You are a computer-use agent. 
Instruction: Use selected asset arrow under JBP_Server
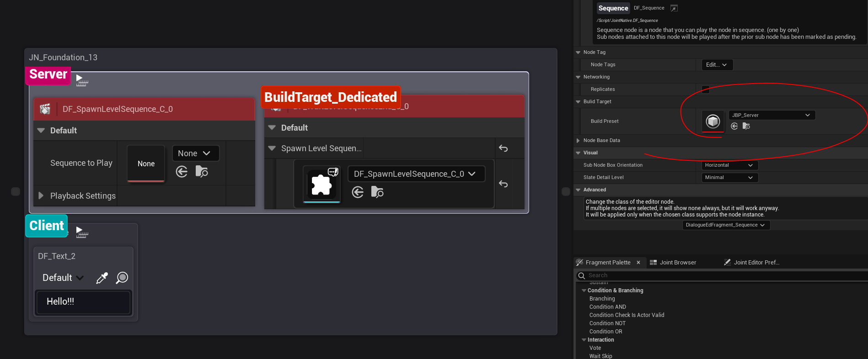[734, 126]
